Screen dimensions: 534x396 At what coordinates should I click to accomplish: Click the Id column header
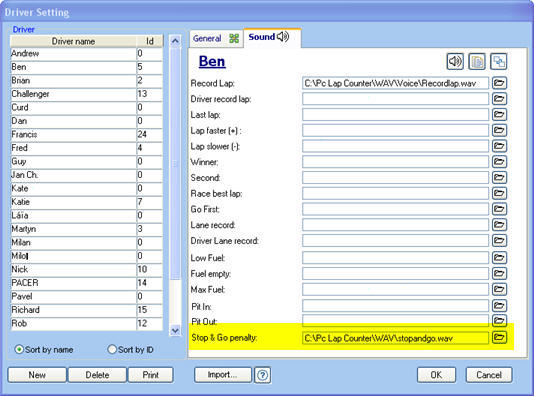(x=150, y=41)
